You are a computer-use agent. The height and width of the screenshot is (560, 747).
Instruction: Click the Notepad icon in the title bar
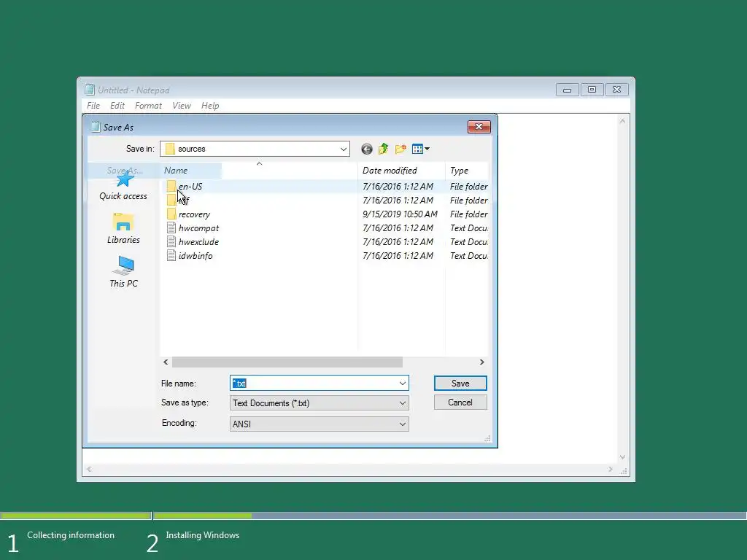[x=90, y=90]
